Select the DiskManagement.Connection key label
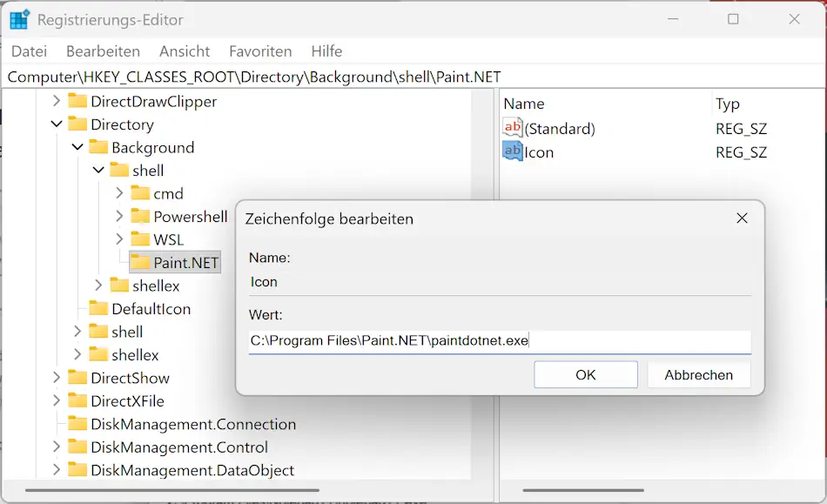 pos(193,425)
